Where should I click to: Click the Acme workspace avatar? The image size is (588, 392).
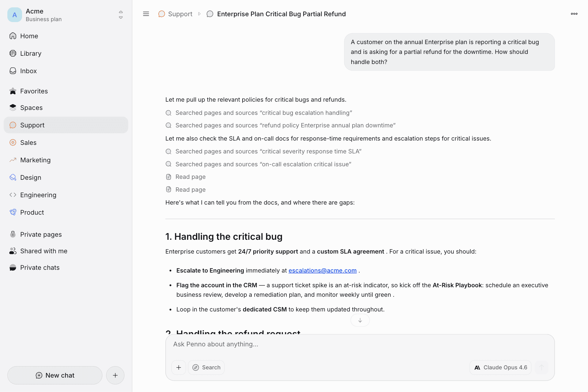[x=14, y=15]
